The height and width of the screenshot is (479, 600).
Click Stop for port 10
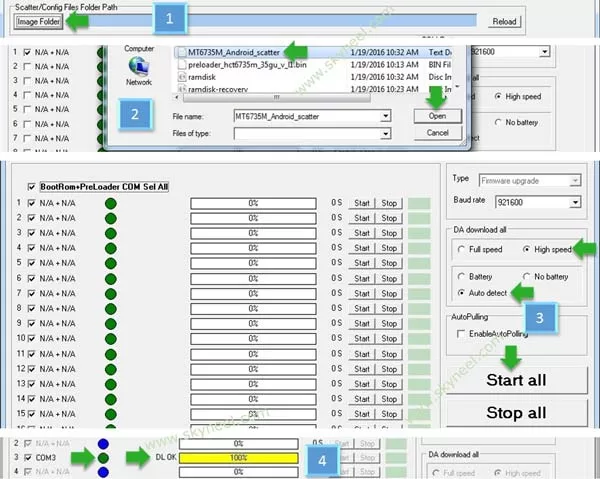tap(389, 339)
